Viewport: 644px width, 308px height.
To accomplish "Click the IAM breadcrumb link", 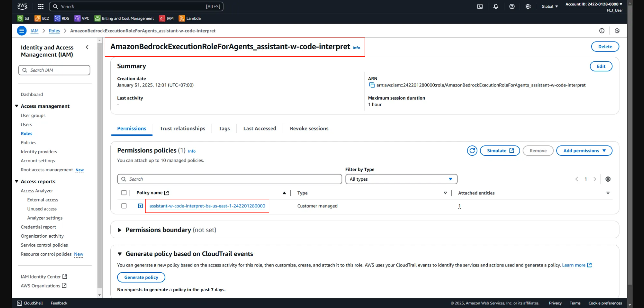I will [35, 31].
